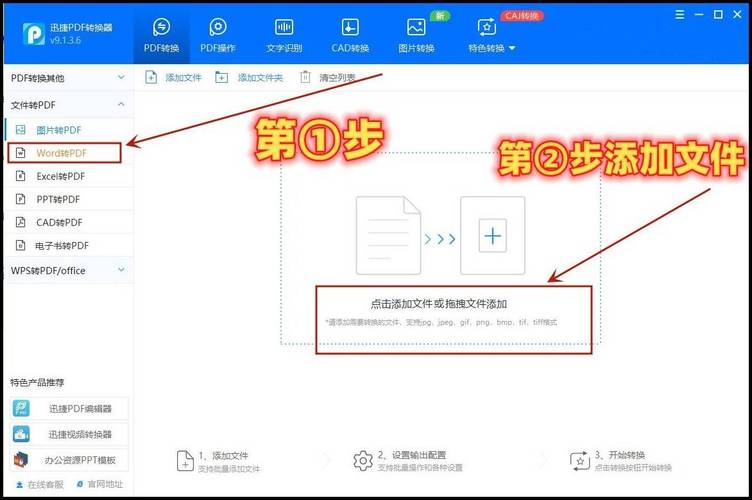Open the 特色转换 icon

(x=487, y=27)
